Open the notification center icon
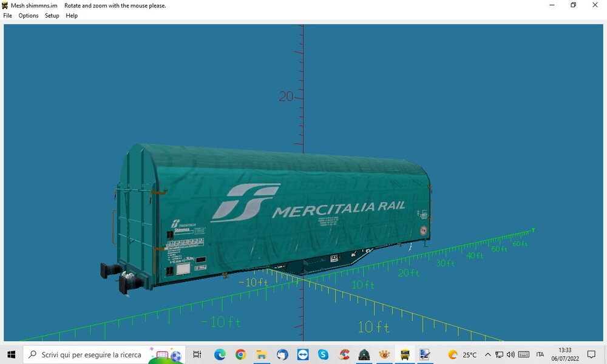Viewport: 607px width, 364px height. pos(591,354)
